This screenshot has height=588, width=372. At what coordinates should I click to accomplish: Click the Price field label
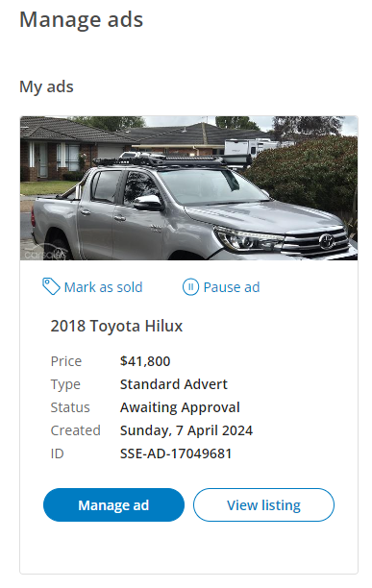(66, 361)
